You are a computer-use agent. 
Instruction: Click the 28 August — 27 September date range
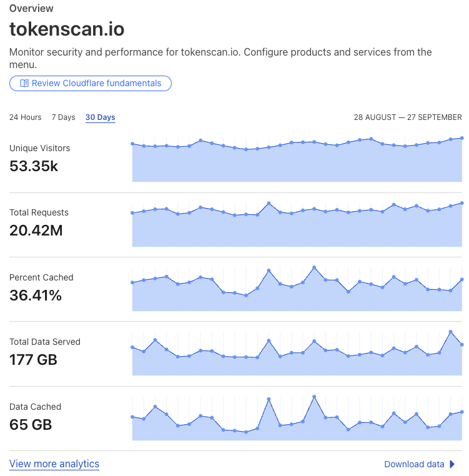(408, 117)
